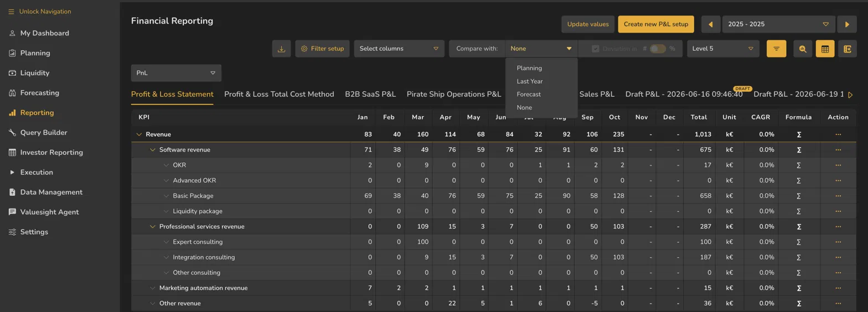This screenshot has width=868, height=312.
Task: Open Investor Reporting in the sidebar
Action: pos(51,153)
